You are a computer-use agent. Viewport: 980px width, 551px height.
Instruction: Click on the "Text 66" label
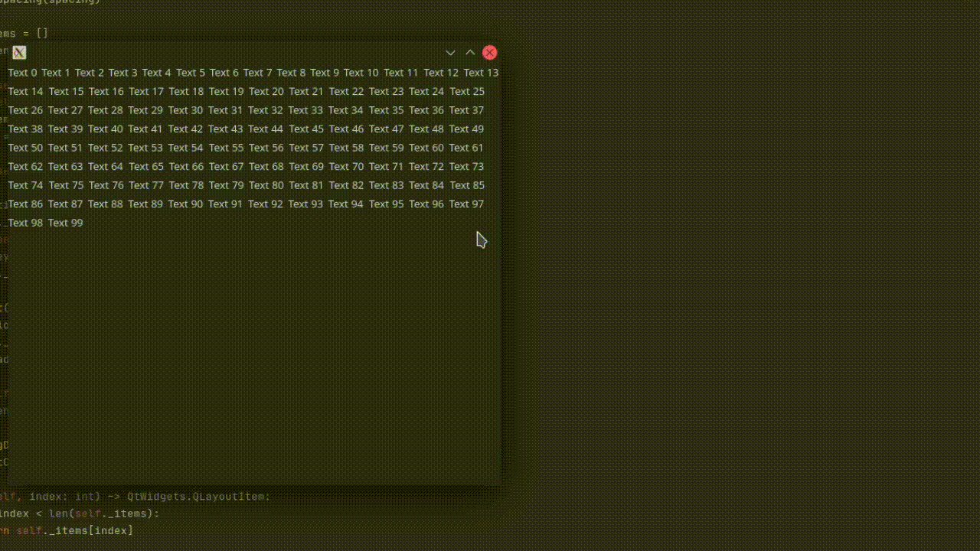click(x=186, y=167)
